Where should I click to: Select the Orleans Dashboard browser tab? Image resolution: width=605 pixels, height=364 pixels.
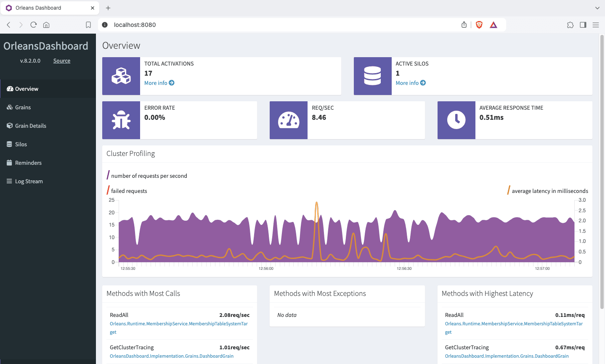pos(50,8)
